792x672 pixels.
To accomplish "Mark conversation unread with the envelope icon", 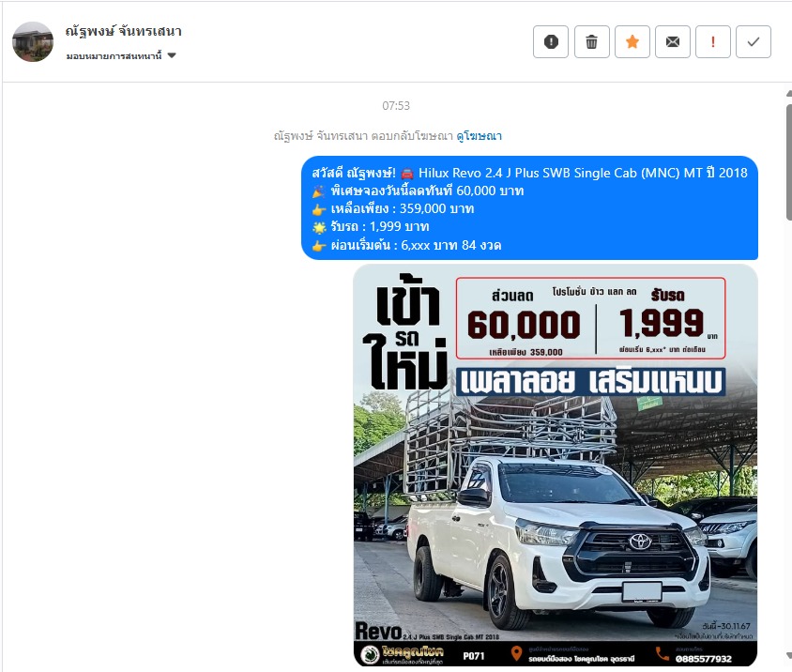I will tap(672, 42).
